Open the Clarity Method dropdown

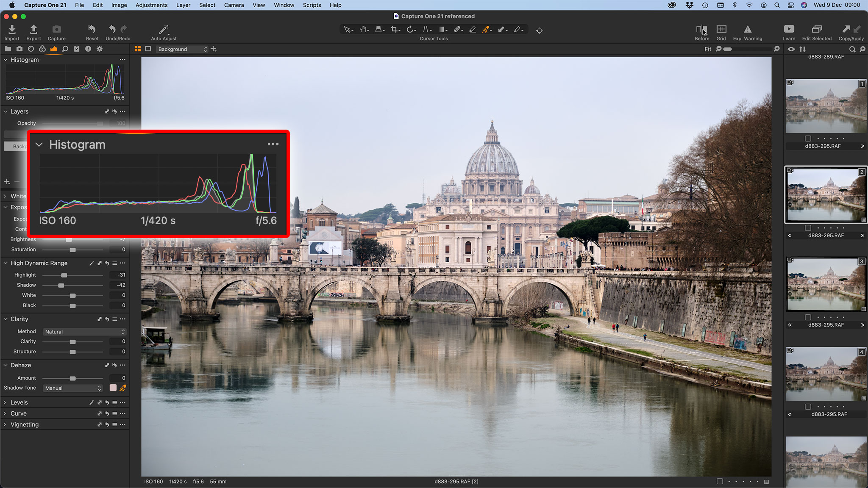point(85,332)
